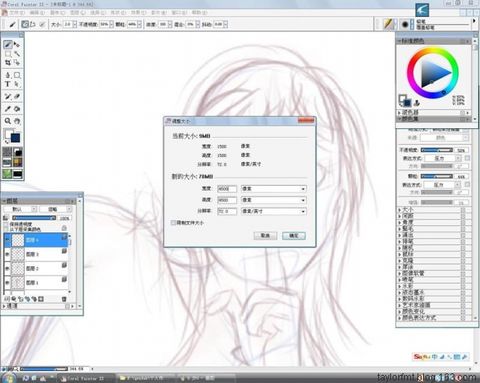
Task: Click the 宽度 input in new size section
Action: point(227,189)
